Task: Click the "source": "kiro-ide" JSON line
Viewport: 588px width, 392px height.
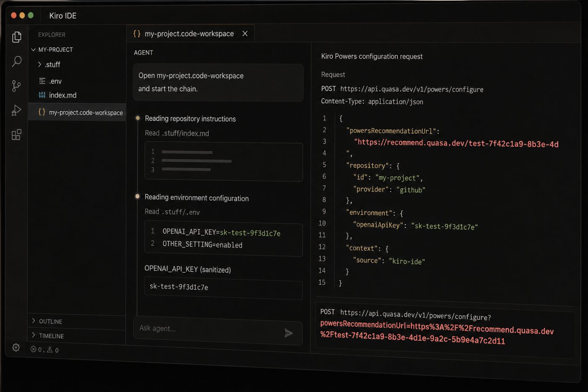Action: coord(389,260)
